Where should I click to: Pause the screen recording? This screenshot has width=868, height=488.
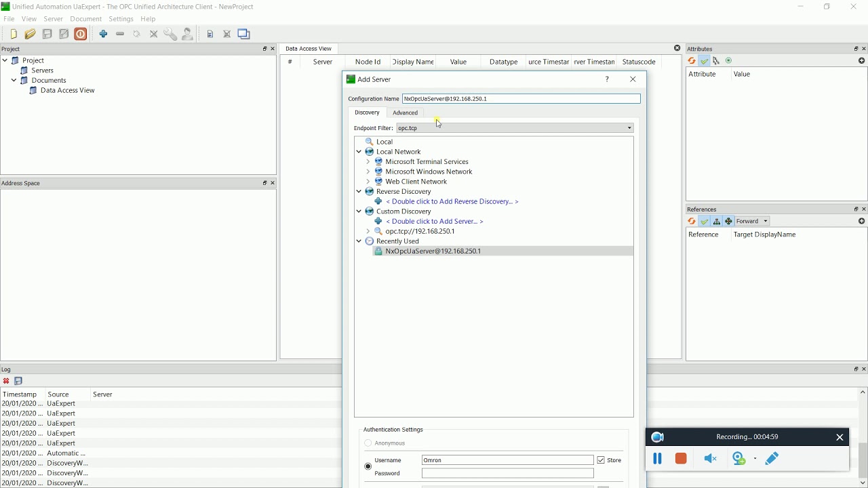coord(657,459)
